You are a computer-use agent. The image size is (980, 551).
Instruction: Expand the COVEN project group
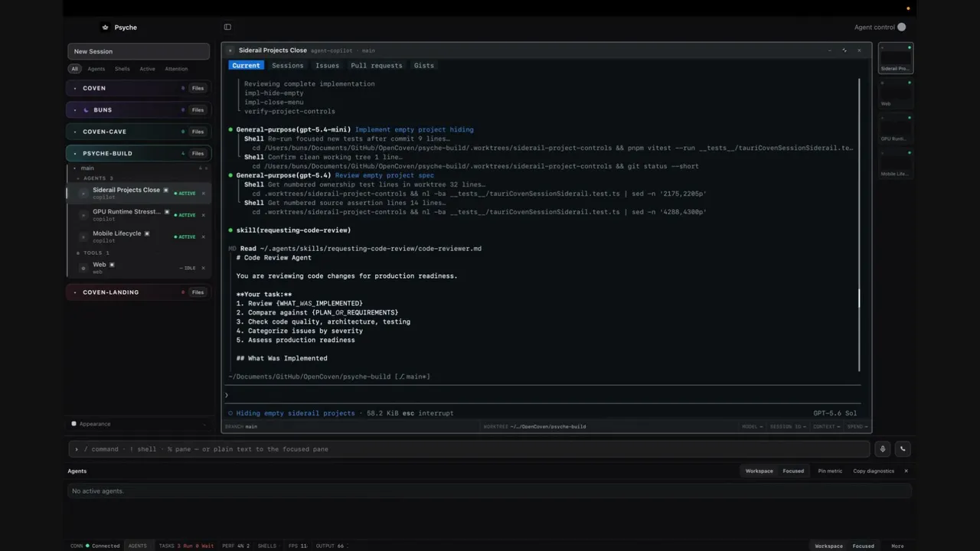point(74,88)
